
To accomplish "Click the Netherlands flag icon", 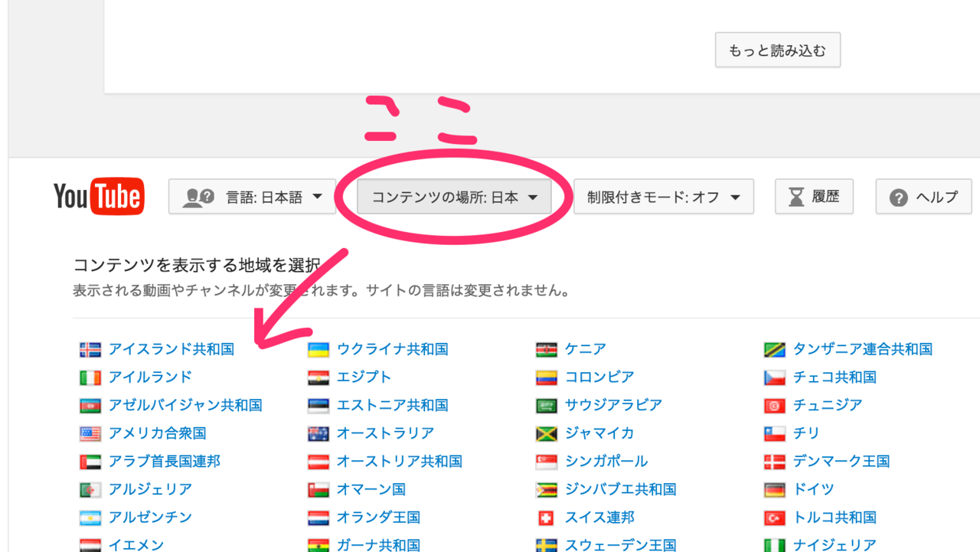I will pyautogui.click(x=318, y=518).
